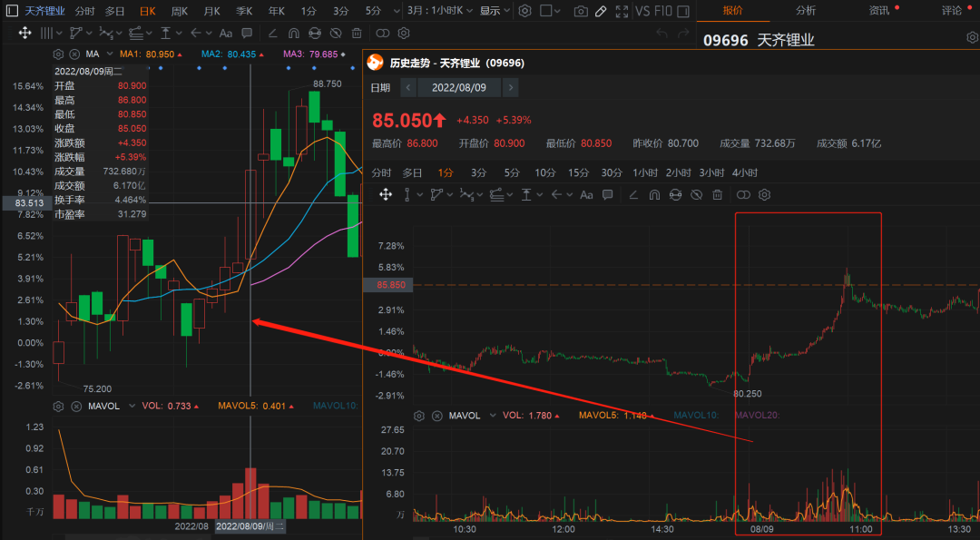The image size is (980, 540).
Task: Select move tool in 历史走势 window toolbar
Action: coord(386,195)
